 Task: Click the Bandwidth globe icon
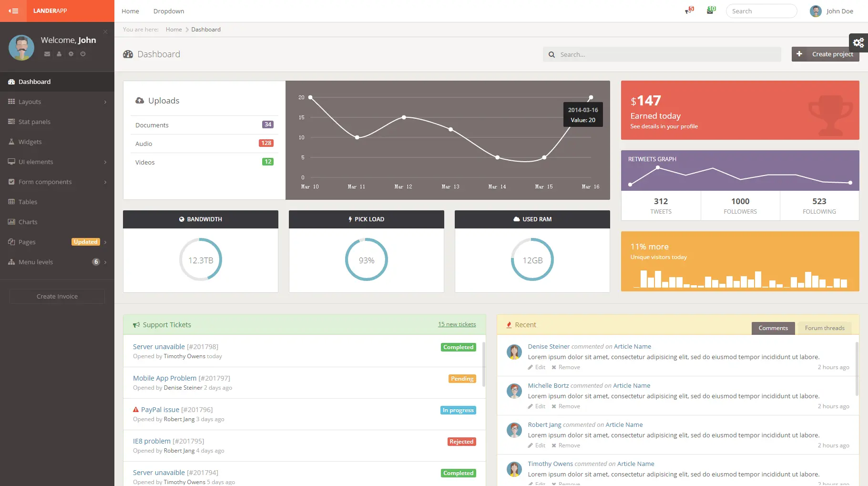182,219
